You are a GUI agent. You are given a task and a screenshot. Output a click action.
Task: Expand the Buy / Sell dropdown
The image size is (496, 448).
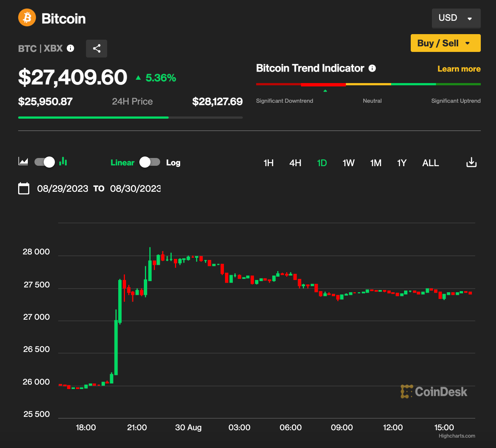tap(446, 43)
